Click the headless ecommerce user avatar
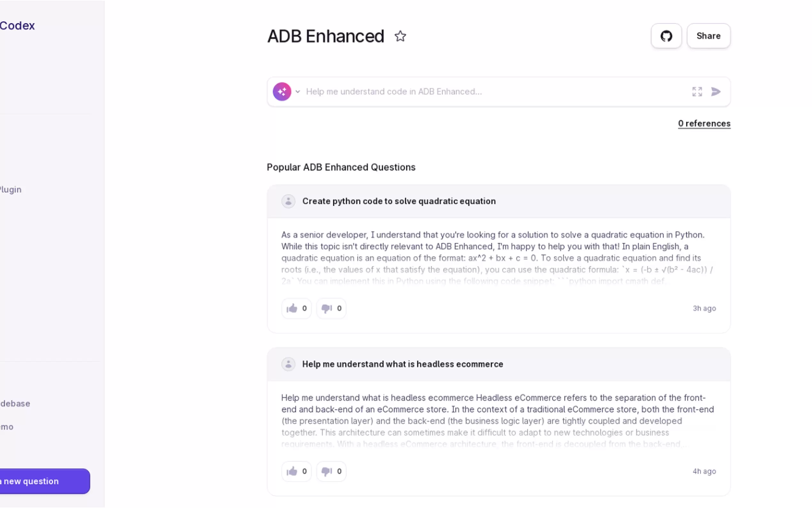 [x=288, y=364]
